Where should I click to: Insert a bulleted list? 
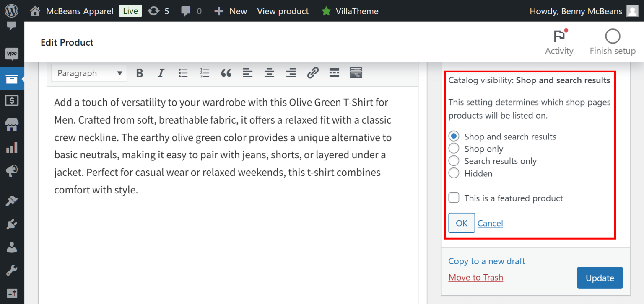click(x=183, y=73)
